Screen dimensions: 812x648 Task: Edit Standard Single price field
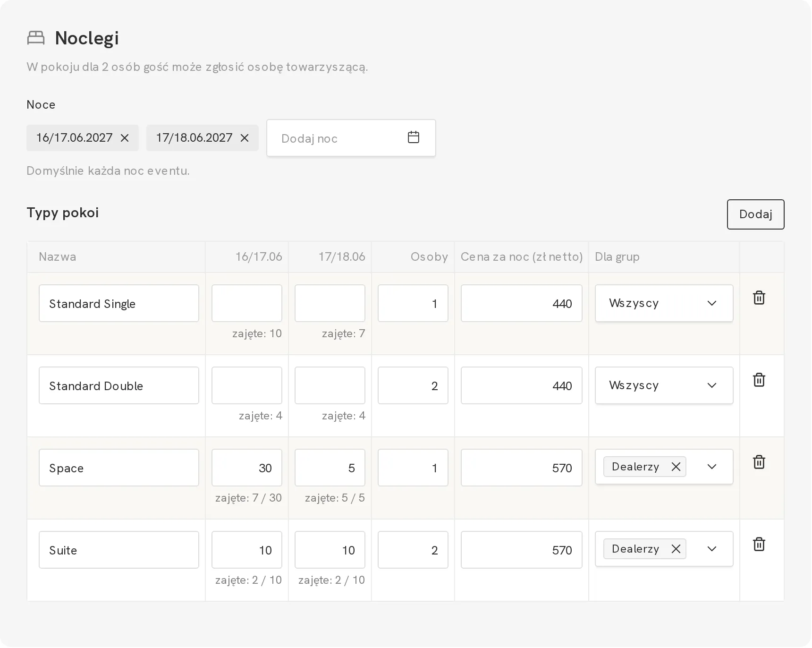522,303
